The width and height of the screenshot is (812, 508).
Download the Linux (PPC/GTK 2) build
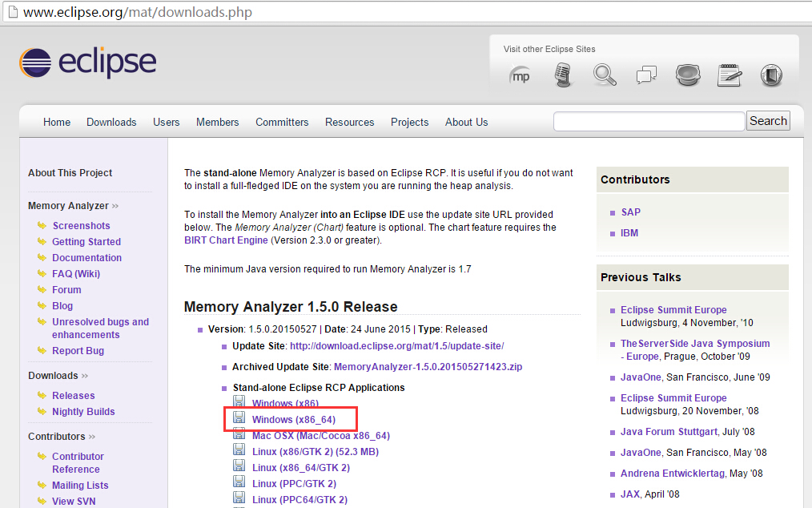click(294, 484)
